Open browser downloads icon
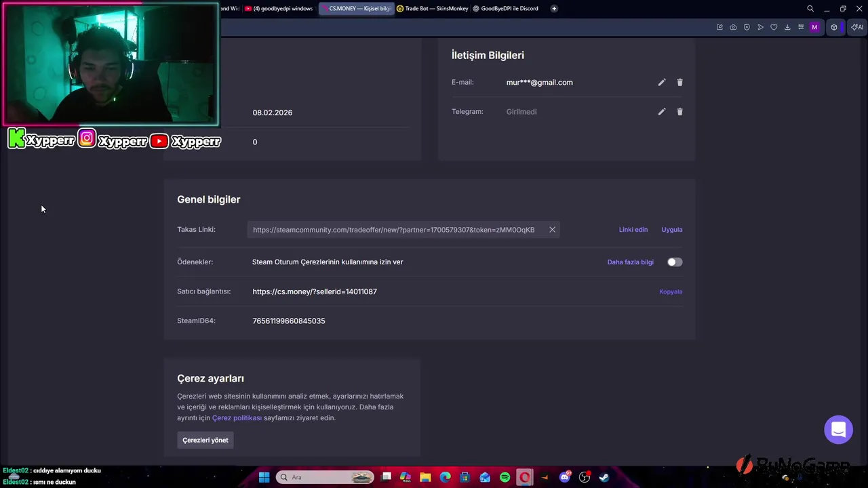The height and width of the screenshot is (488, 868). click(787, 27)
